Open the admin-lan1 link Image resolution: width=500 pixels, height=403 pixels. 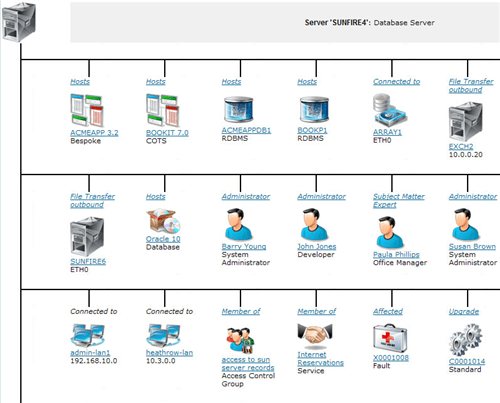(x=90, y=353)
